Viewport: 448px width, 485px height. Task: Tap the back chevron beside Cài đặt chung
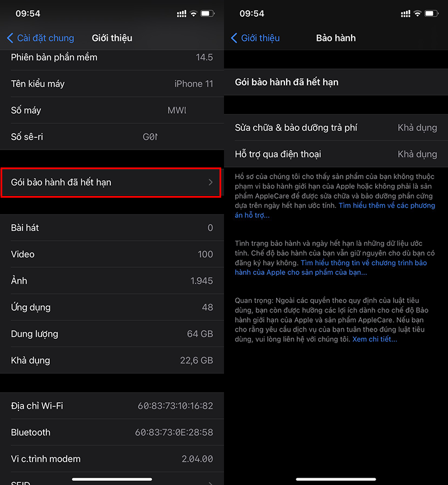click(x=10, y=38)
